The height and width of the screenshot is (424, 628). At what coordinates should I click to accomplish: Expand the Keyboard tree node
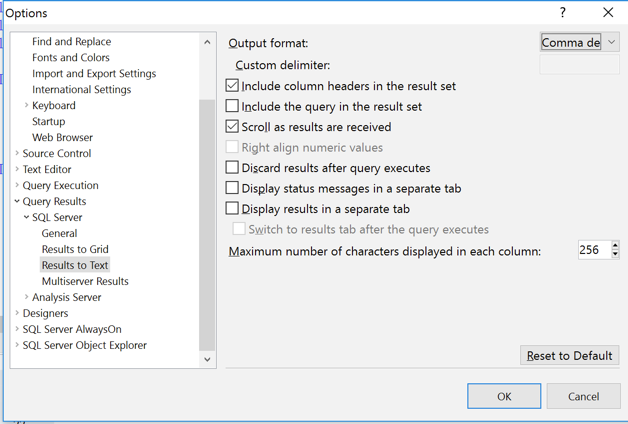click(x=26, y=105)
